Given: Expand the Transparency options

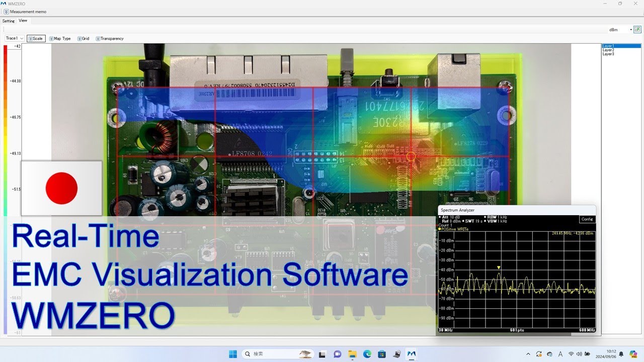Looking at the screenshot, I should (110, 38).
